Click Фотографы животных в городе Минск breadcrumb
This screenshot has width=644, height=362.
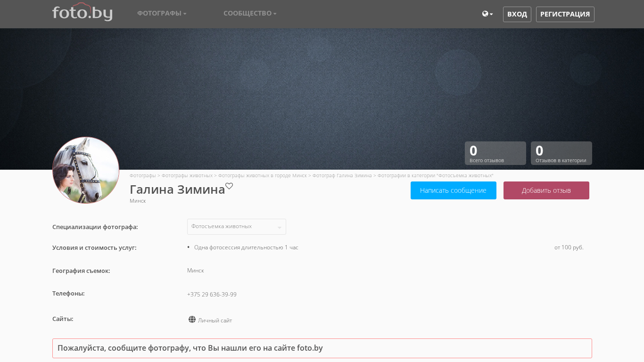pyautogui.click(x=263, y=175)
